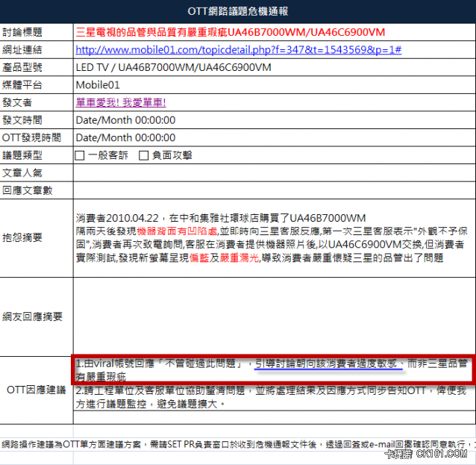Click the empty 網友回應摘要 value cell
Screen dimensions: 476x465
pyautogui.click(x=275, y=316)
